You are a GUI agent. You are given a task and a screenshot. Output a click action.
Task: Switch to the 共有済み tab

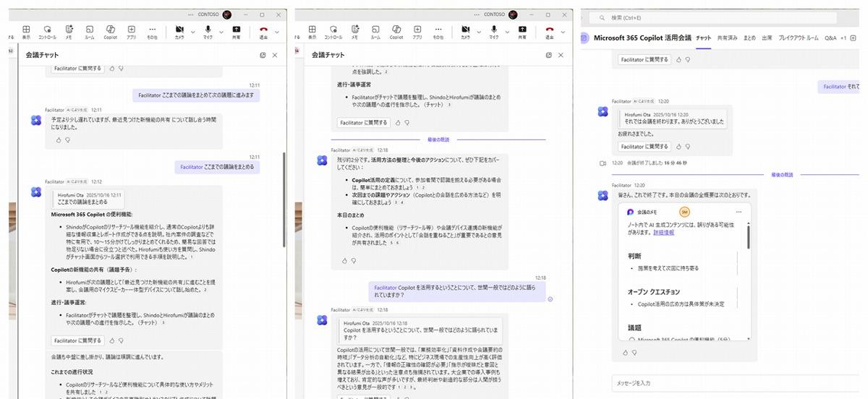point(728,38)
